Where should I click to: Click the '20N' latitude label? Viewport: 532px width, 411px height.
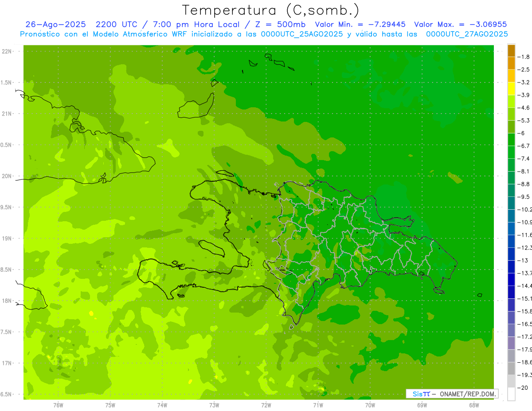[x=7, y=176]
